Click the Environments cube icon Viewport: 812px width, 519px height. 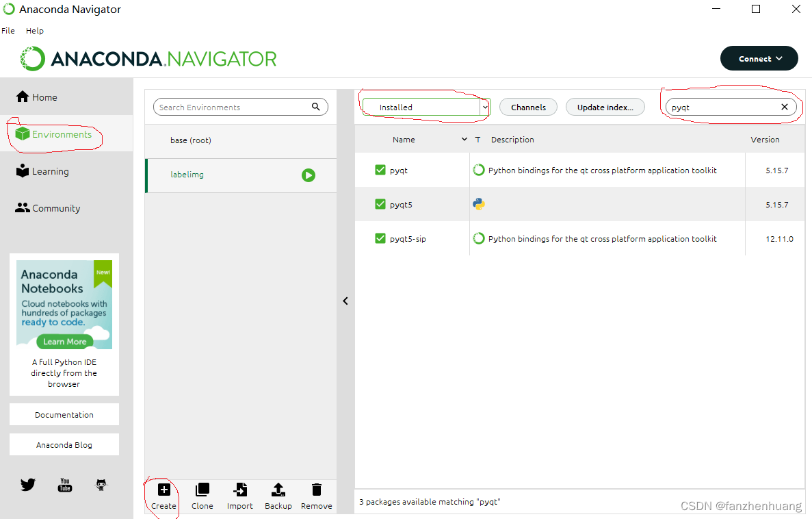(x=23, y=134)
